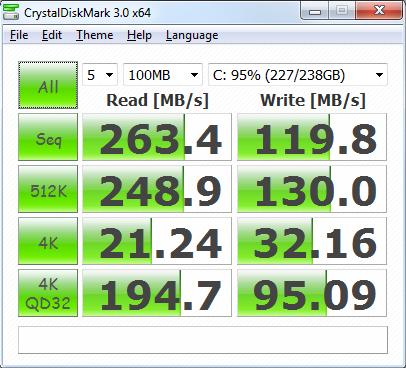This screenshot has height=368, width=406.
Task: Select the 512K write result 130.0
Action: (312, 189)
